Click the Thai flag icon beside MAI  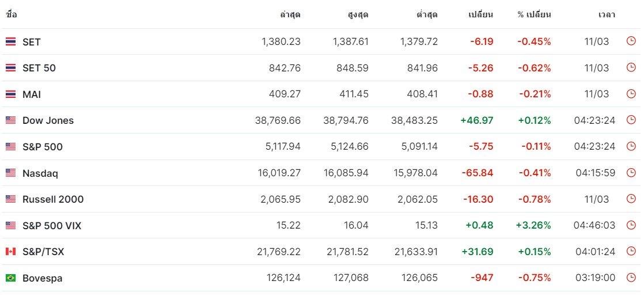pos(10,94)
